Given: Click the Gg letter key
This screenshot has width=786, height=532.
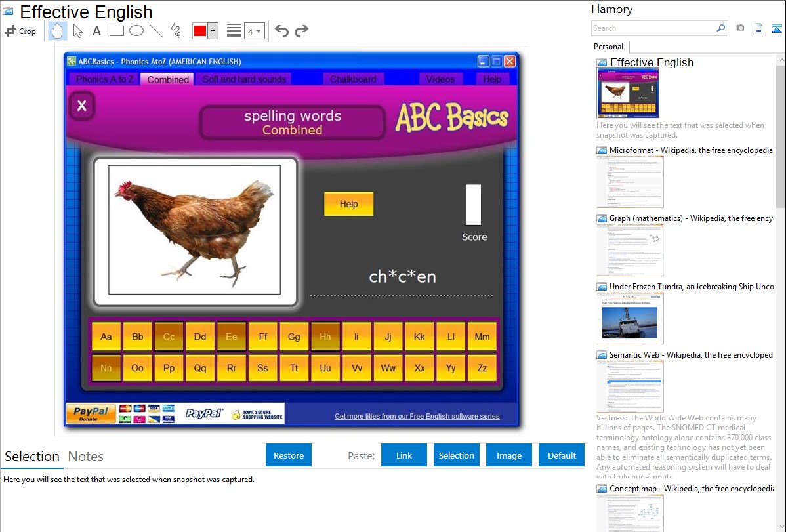Looking at the screenshot, I should click(294, 337).
